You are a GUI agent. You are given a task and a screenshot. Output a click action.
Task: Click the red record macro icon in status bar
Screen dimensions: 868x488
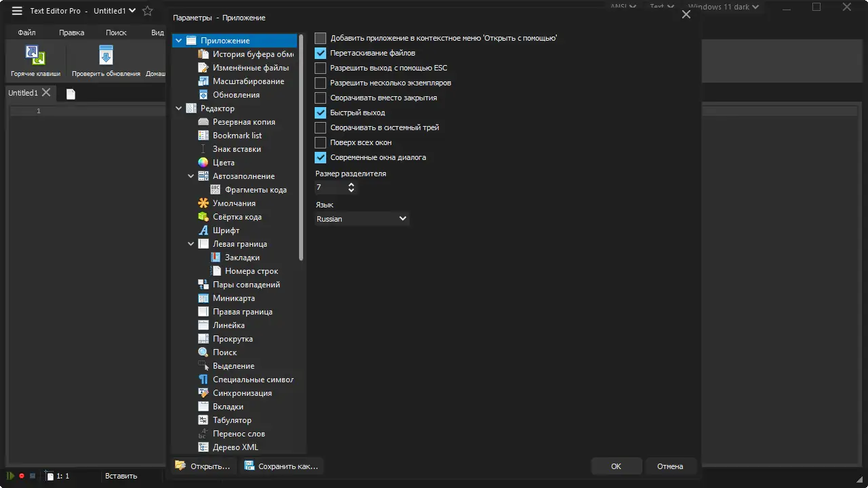point(22,476)
